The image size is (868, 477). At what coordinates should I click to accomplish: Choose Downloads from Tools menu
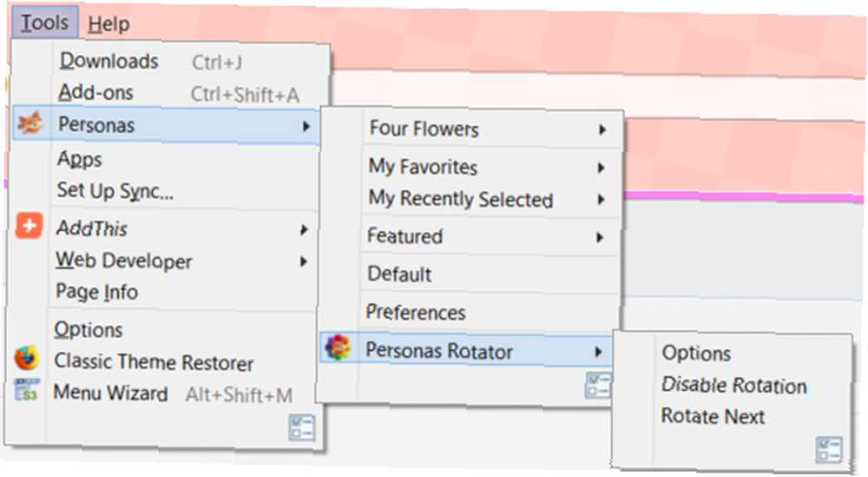(x=109, y=61)
